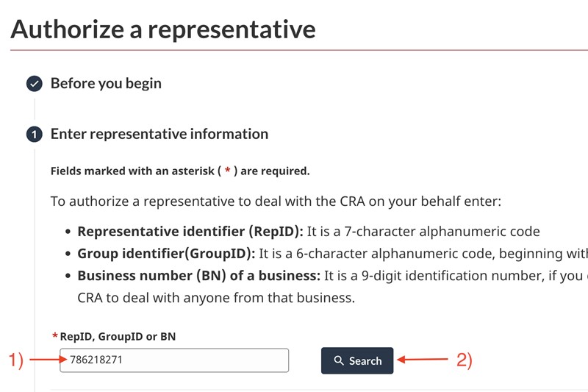Click the bold Representative identifier (RepID) text
The width and height of the screenshot is (588, 392).
[190, 232]
